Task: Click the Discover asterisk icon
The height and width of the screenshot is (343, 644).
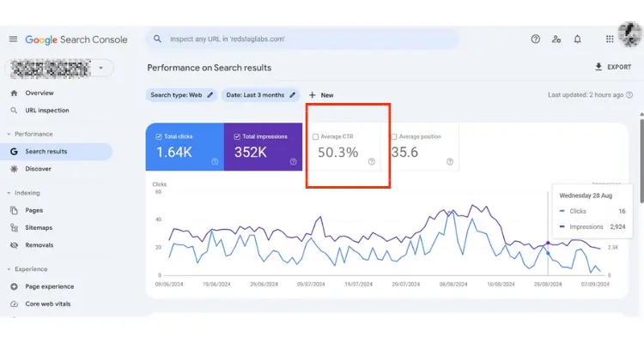Action: (14, 169)
